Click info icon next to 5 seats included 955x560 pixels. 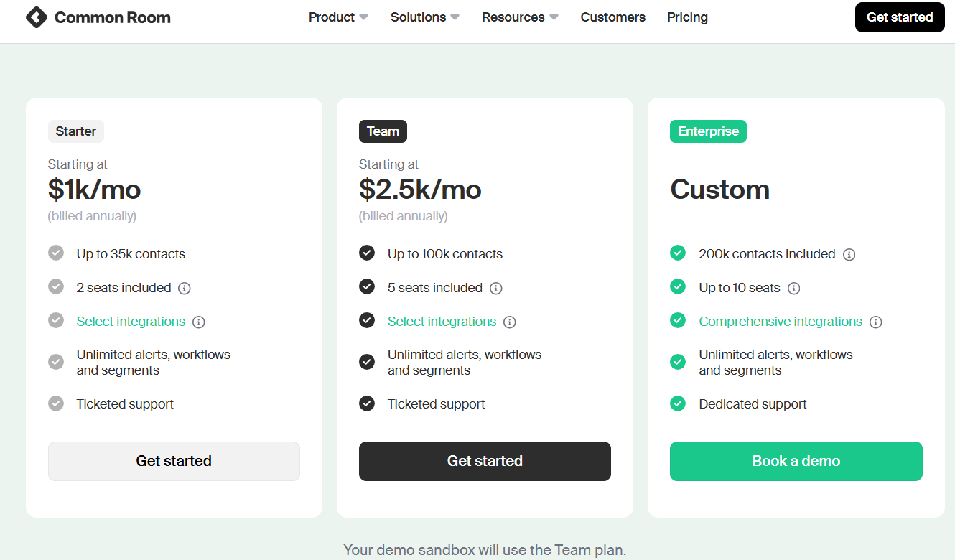(x=495, y=289)
